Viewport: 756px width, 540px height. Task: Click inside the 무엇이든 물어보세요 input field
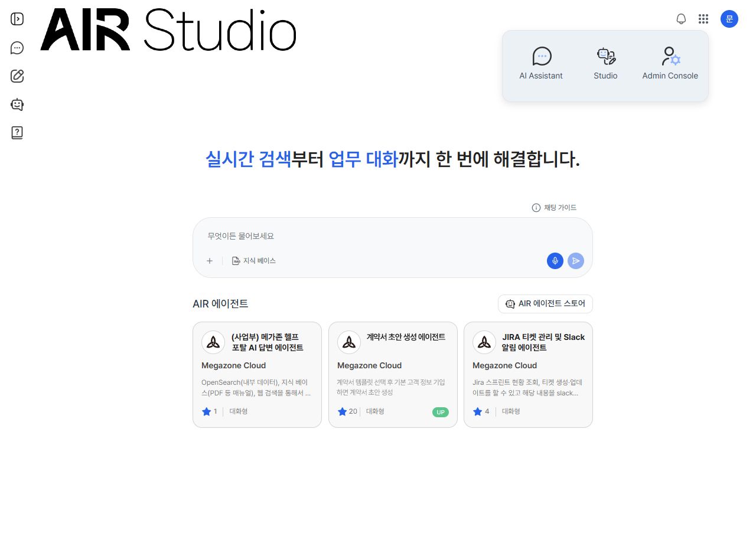coord(392,236)
